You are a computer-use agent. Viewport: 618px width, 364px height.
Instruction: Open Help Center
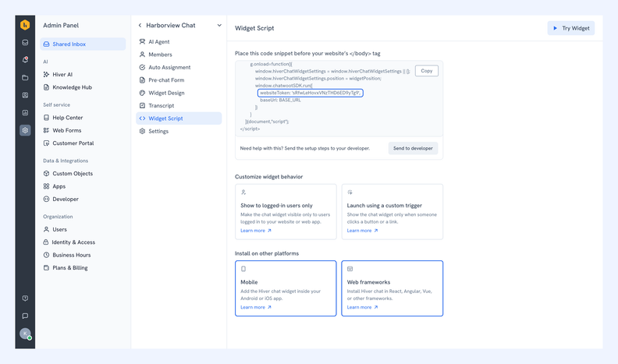click(x=63, y=118)
